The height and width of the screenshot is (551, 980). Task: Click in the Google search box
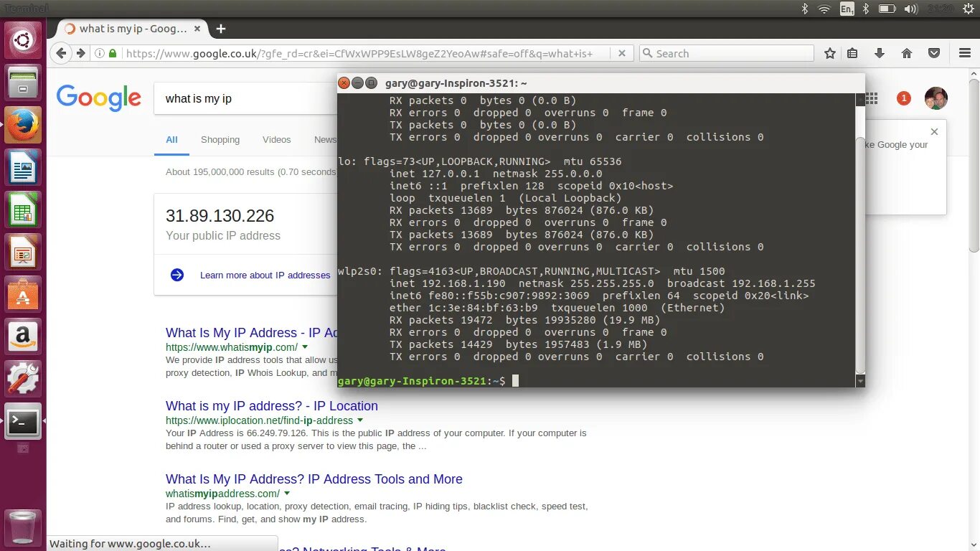246,98
